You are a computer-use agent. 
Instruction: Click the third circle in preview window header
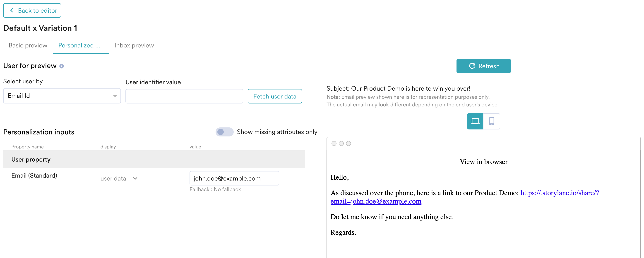(348, 143)
